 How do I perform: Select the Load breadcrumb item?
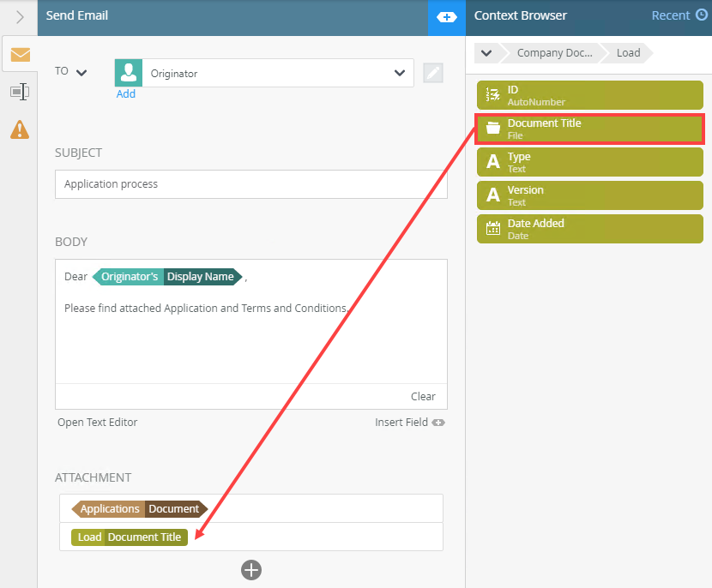pos(628,53)
